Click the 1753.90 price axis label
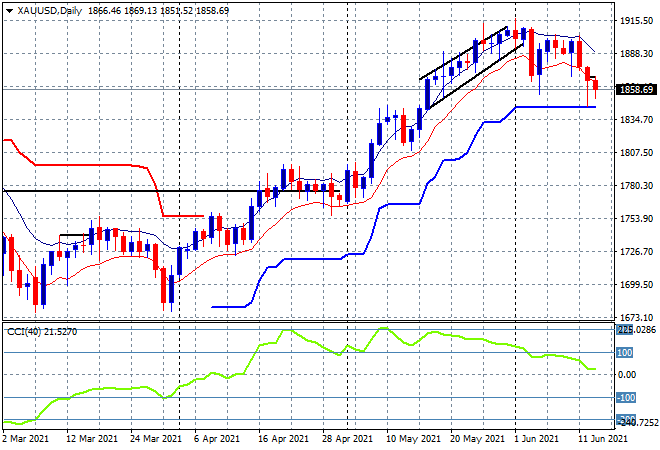The image size is (660, 450). pos(636,218)
